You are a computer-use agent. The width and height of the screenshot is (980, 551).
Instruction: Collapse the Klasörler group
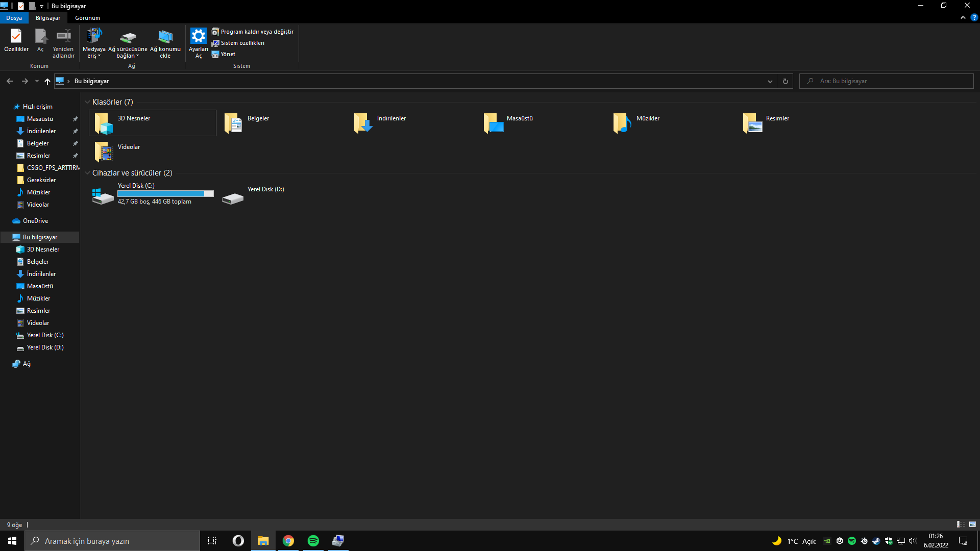tap(87, 102)
